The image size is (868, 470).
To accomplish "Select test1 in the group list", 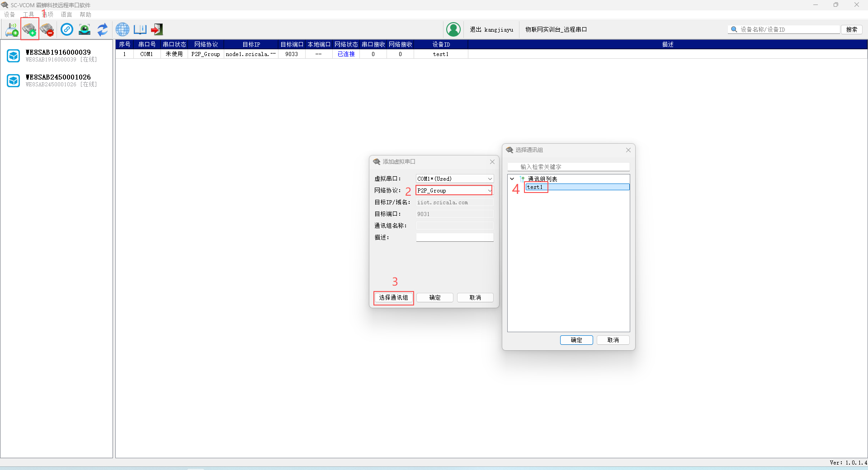I will 535,187.
